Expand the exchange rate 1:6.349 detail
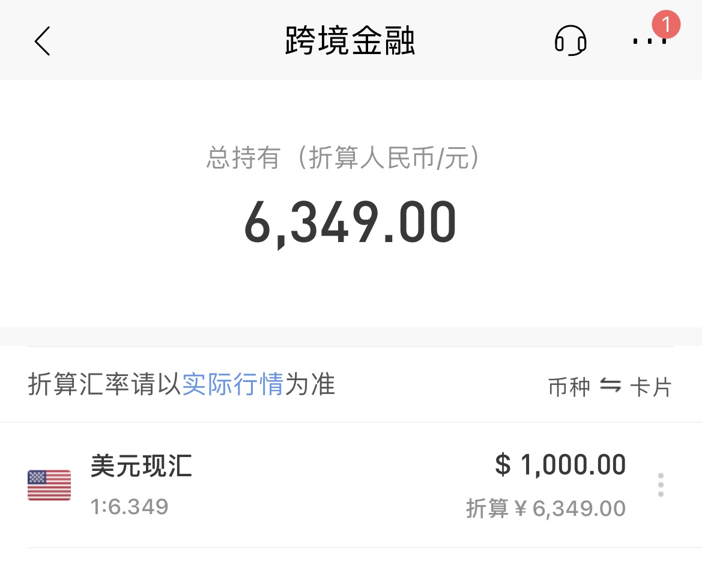 [129, 506]
